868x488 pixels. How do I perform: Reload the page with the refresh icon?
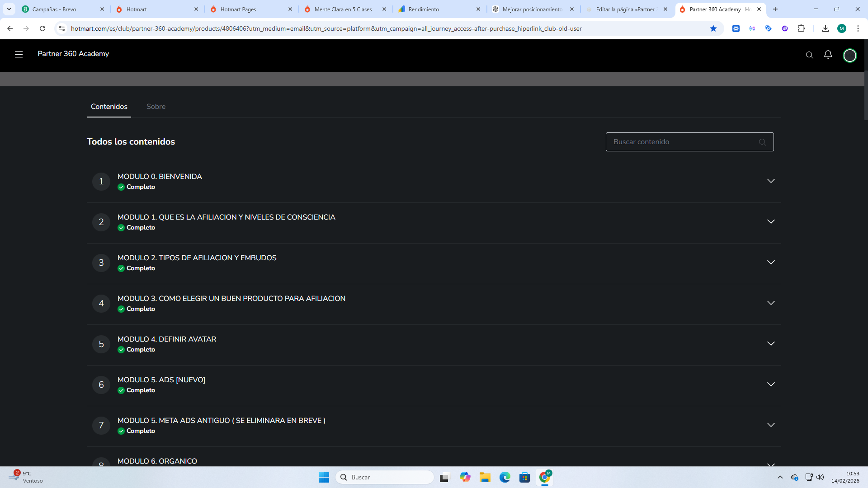[42, 28]
